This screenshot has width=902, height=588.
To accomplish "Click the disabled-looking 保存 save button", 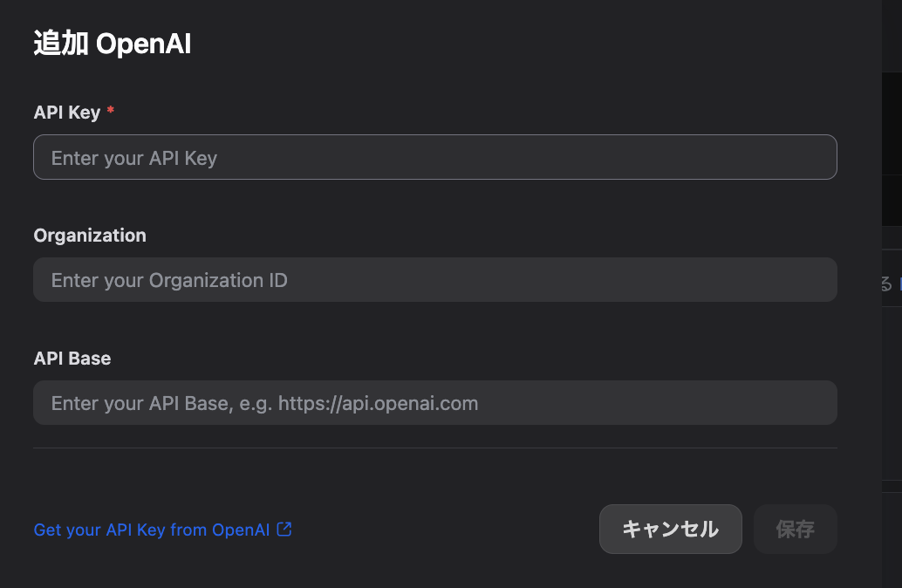I will pyautogui.click(x=795, y=529).
